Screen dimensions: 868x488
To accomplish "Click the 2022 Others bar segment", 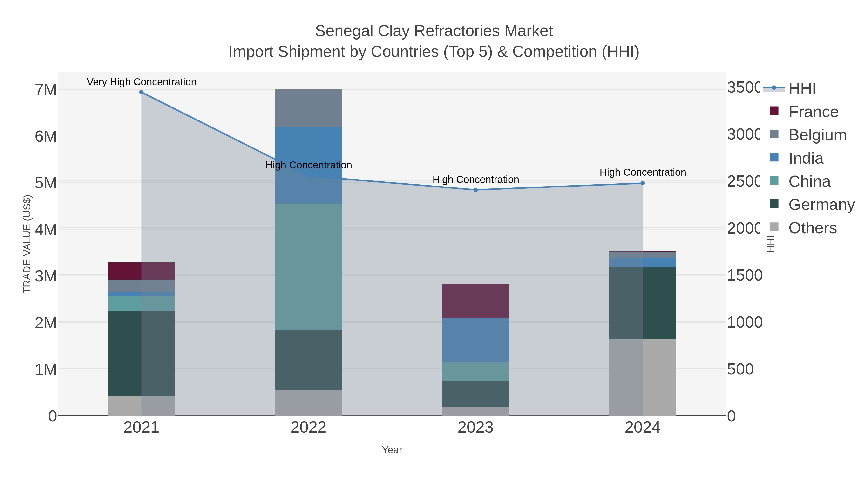I will pos(309,403).
